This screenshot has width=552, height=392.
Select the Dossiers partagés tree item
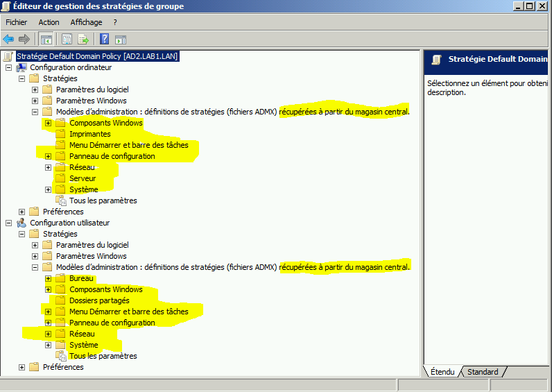point(99,300)
